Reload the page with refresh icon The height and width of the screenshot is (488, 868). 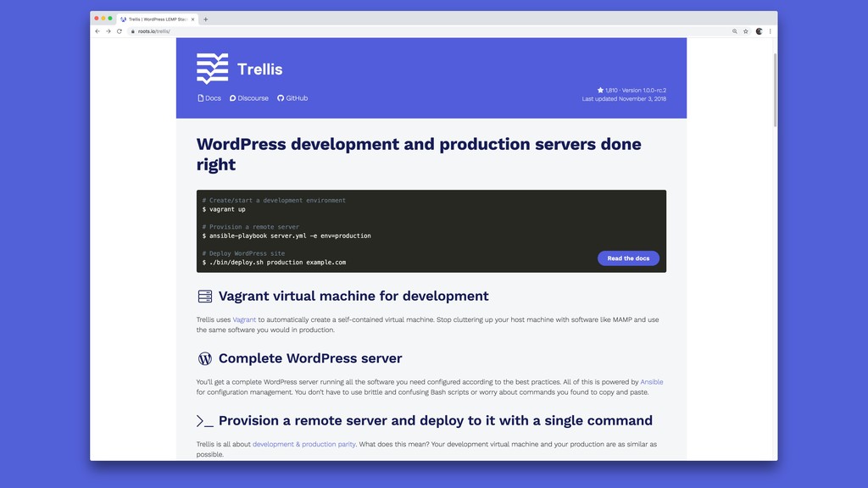point(119,31)
